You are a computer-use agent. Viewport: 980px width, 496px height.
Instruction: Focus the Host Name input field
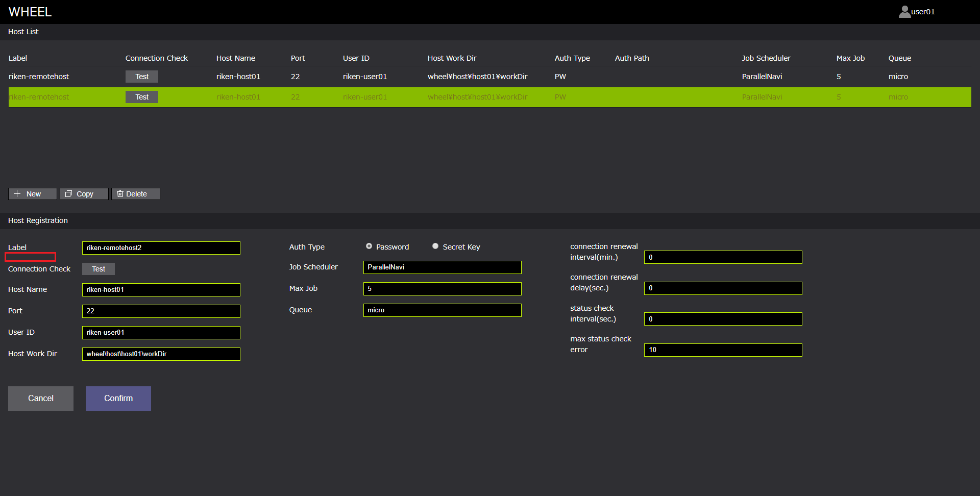[161, 290]
